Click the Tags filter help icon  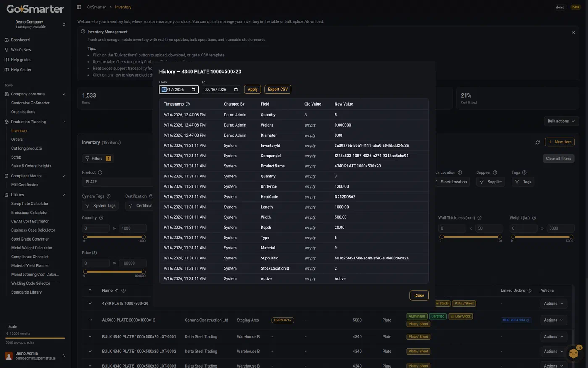coord(524,172)
